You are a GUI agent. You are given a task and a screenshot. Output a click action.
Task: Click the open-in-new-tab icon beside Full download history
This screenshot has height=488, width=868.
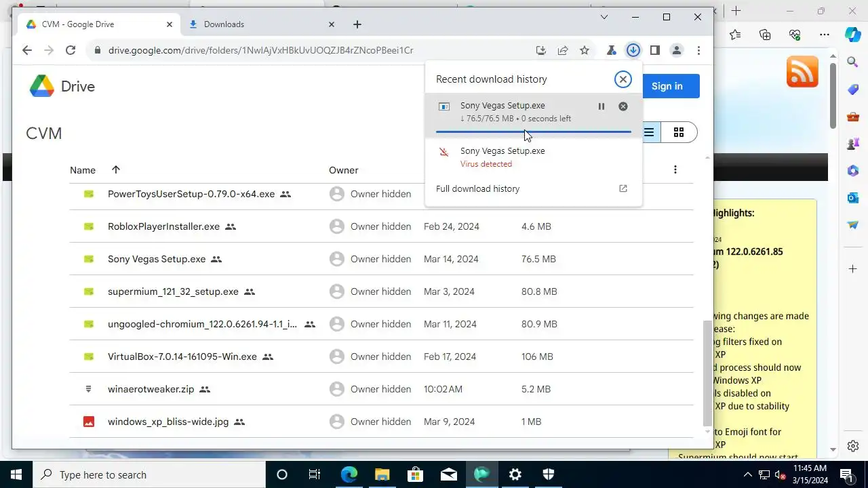point(623,189)
